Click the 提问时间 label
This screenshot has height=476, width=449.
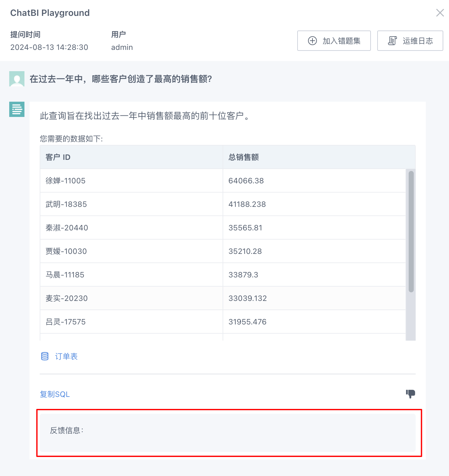25,34
